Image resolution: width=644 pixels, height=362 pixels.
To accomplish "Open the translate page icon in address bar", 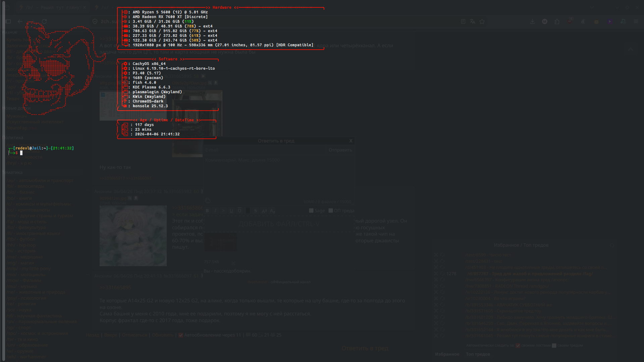I will point(473,21).
